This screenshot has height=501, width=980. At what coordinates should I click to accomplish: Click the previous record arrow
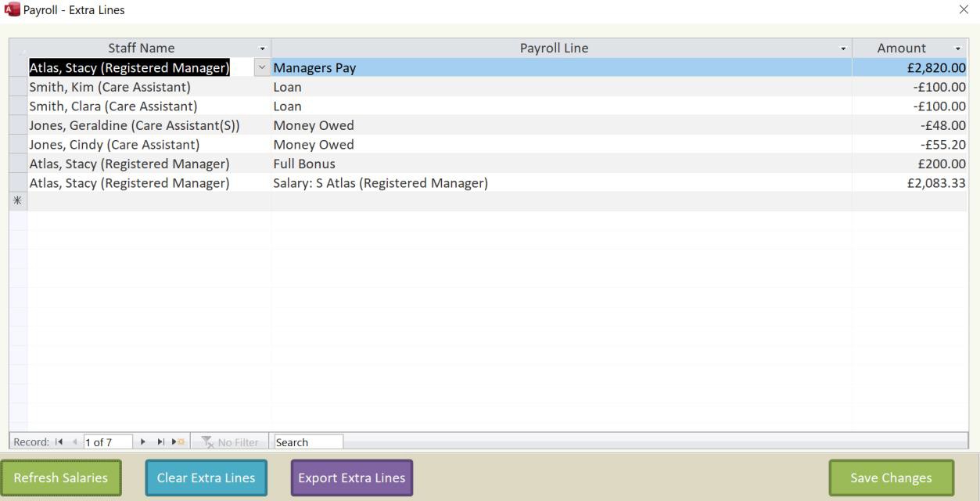pyautogui.click(x=75, y=442)
